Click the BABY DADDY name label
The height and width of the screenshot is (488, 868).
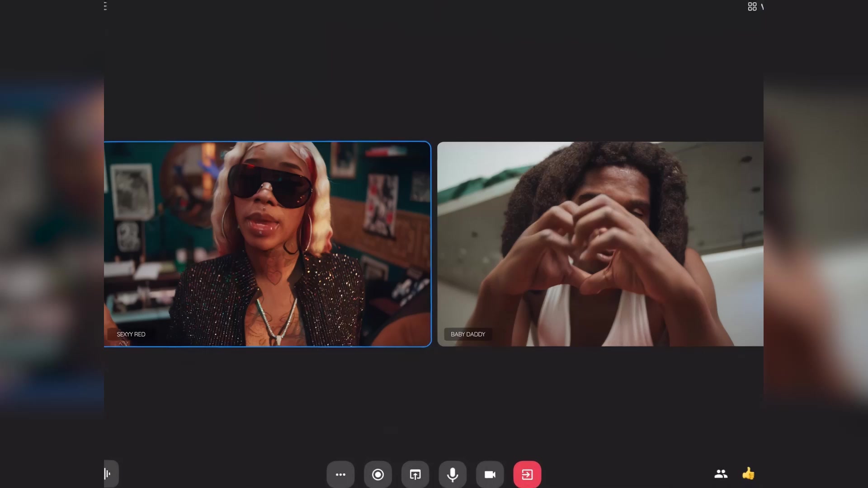468,334
